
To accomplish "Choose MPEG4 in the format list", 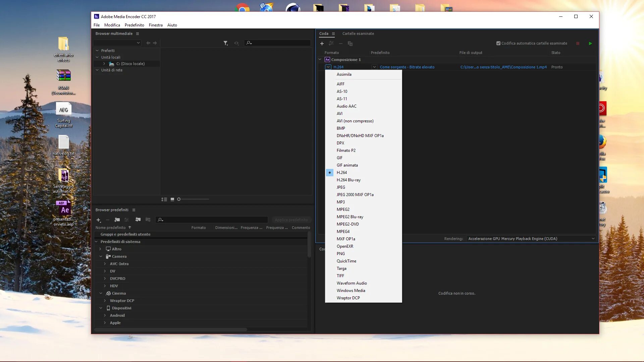I will 363,232.
